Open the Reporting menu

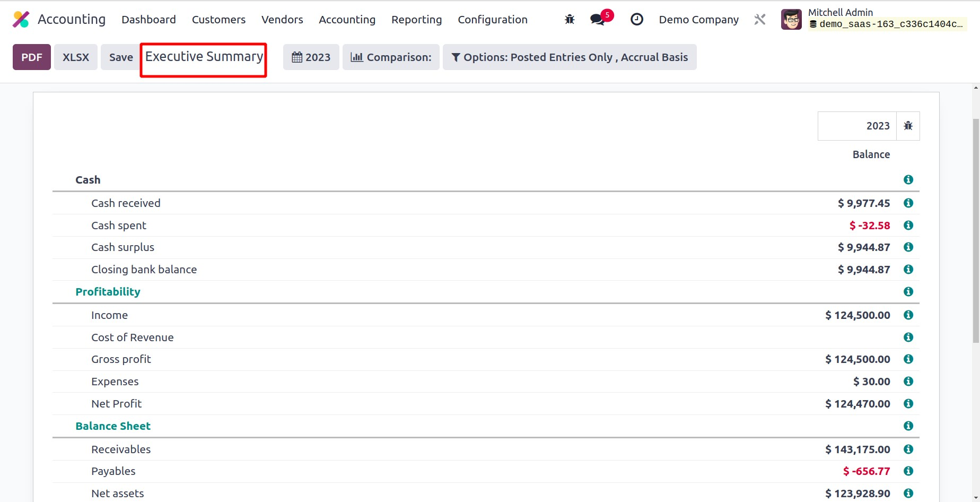point(416,20)
